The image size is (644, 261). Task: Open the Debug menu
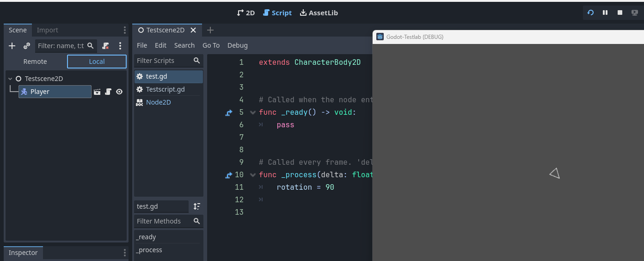[238, 45]
